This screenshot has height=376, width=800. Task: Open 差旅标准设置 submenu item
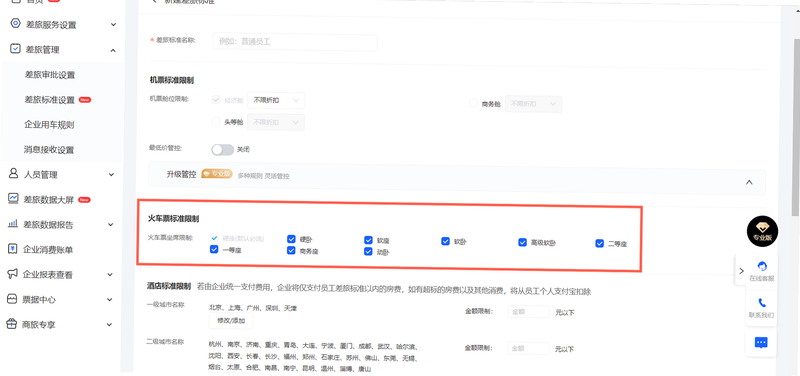(49, 99)
